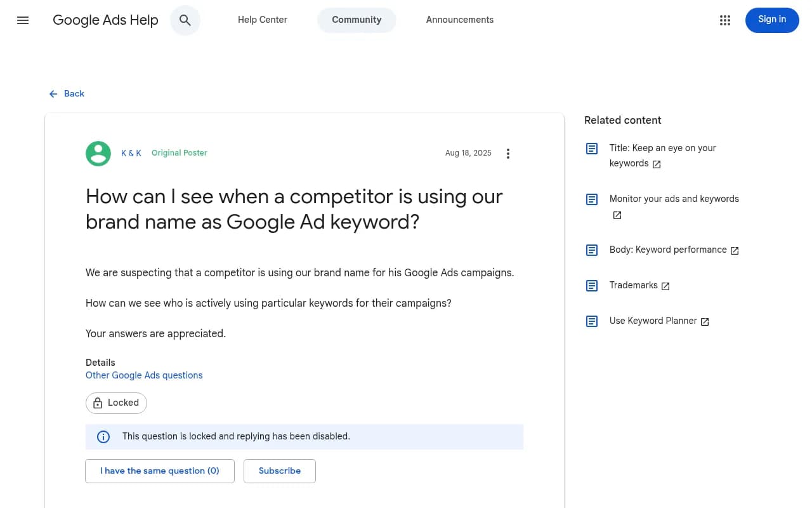Image resolution: width=812 pixels, height=508 pixels.
Task: Go Back to the community list
Action: pos(67,94)
